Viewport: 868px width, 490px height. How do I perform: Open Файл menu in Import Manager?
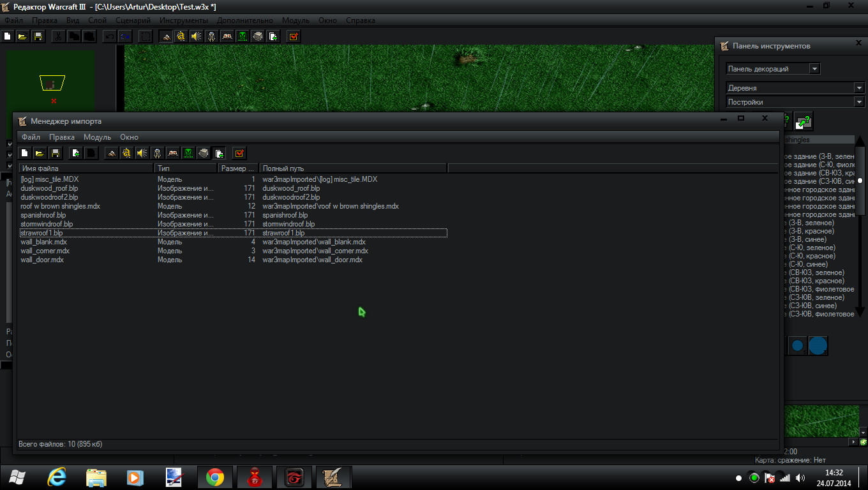pos(31,137)
